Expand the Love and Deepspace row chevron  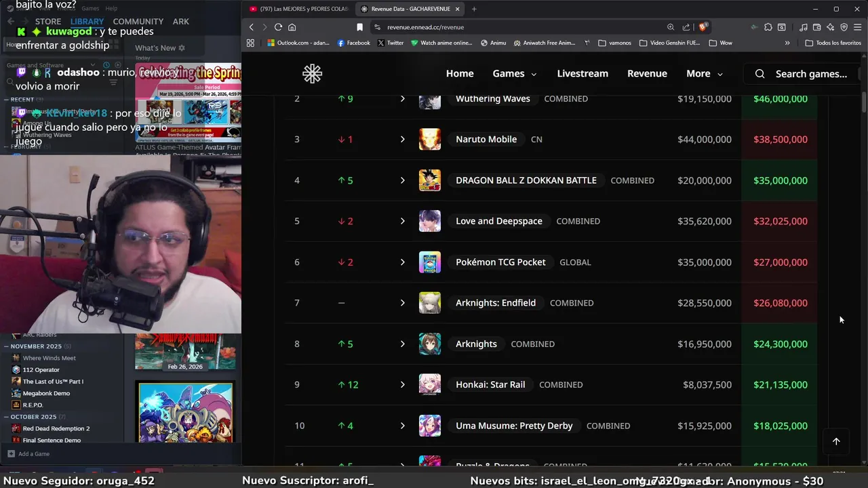tap(402, 221)
